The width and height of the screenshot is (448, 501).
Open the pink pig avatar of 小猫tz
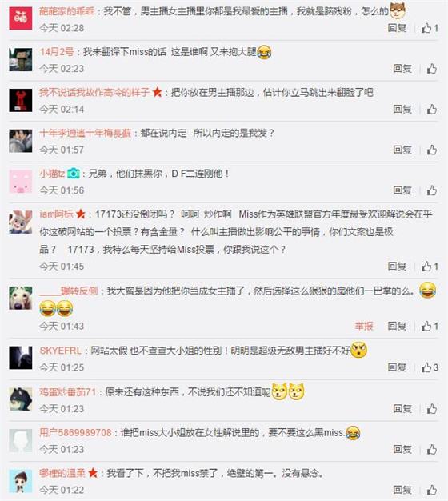pos(21,182)
